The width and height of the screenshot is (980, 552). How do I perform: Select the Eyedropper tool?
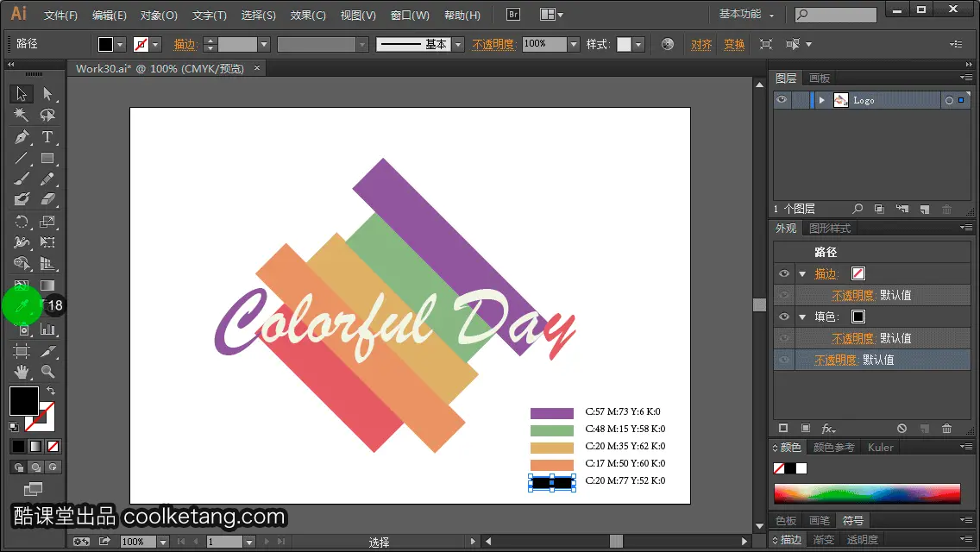22,305
